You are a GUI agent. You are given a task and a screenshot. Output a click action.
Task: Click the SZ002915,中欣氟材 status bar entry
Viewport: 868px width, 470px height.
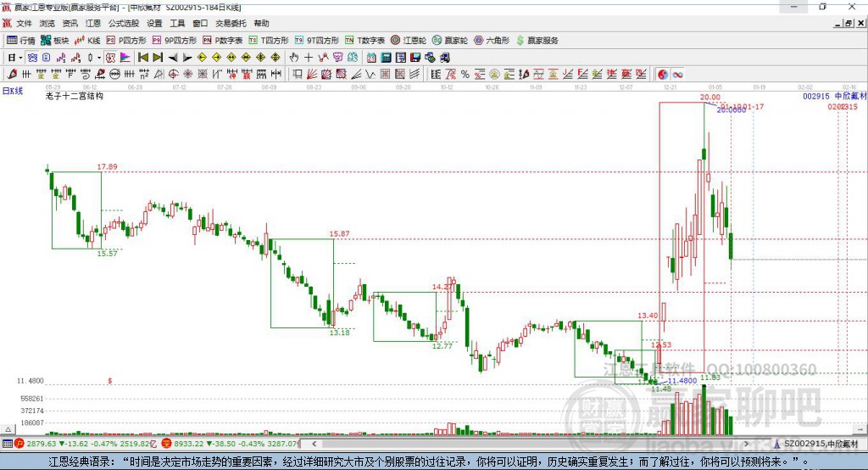pyautogui.click(x=816, y=444)
